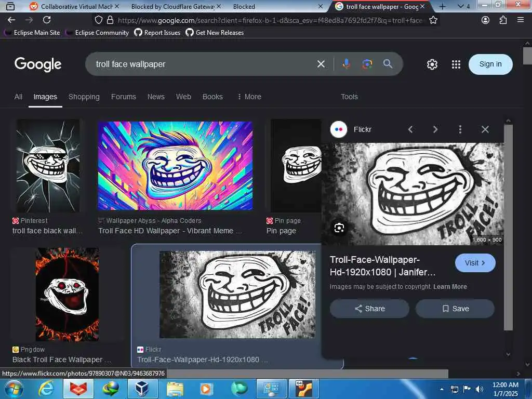Open Google quick settings gear
The height and width of the screenshot is (399, 532).
pyautogui.click(x=432, y=64)
